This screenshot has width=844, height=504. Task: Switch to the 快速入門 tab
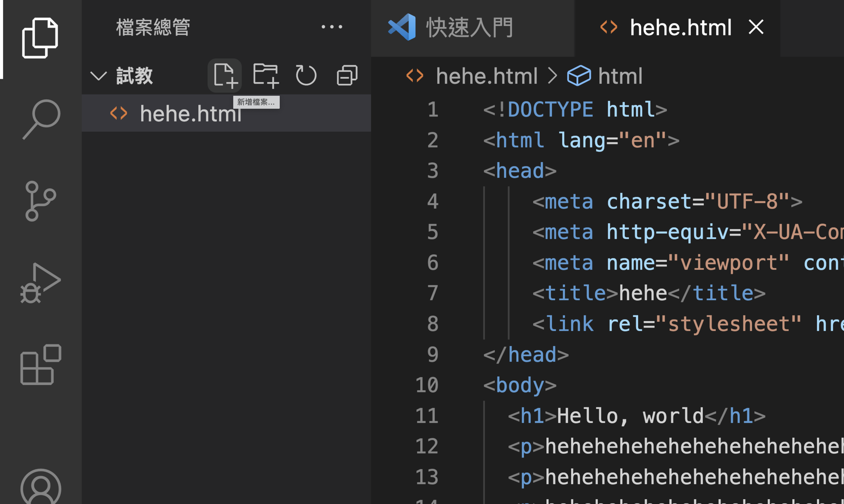[469, 28]
